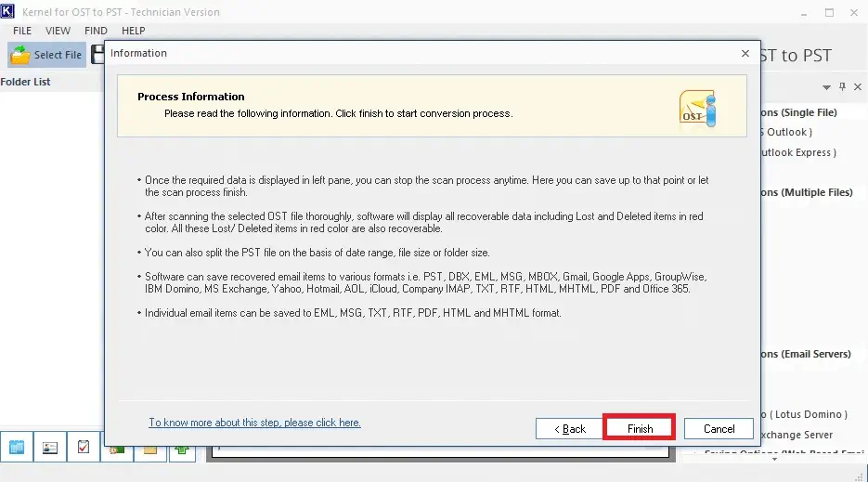
Task: Click the yellow folder icon in bottom bar
Action: pos(149,450)
